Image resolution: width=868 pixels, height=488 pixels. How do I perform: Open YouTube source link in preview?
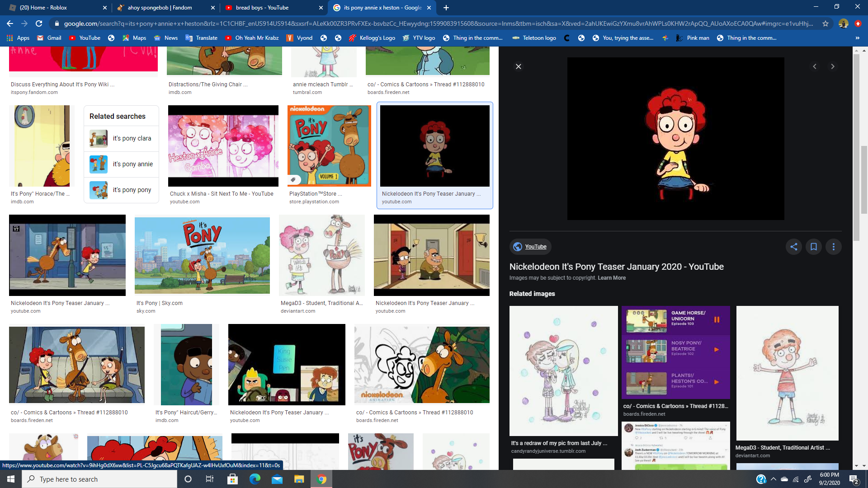click(x=535, y=247)
